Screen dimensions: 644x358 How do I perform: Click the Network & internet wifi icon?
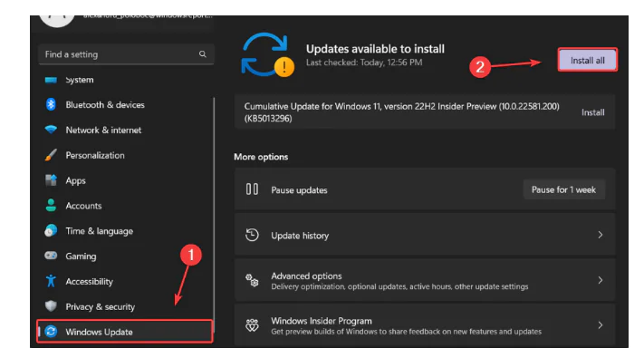tap(51, 130)
